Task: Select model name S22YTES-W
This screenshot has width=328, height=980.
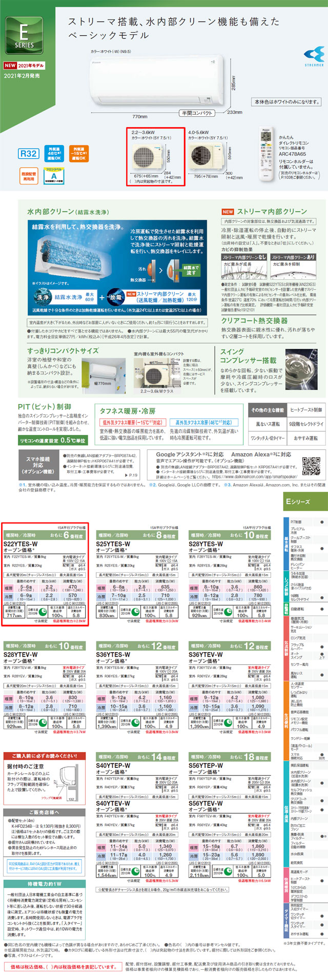Action: pyautogui.click(x=20, y=544)
